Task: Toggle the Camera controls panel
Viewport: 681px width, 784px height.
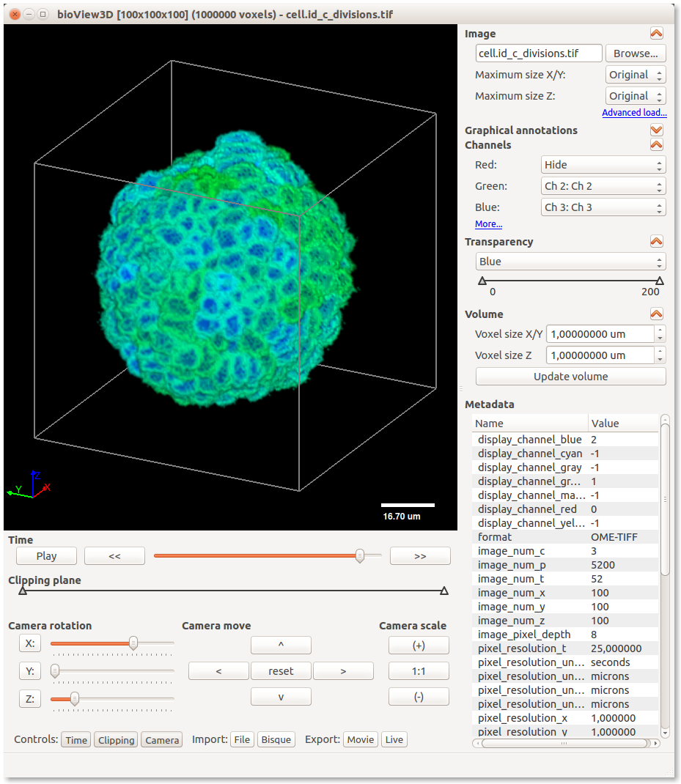Action: tap(162, 740)
